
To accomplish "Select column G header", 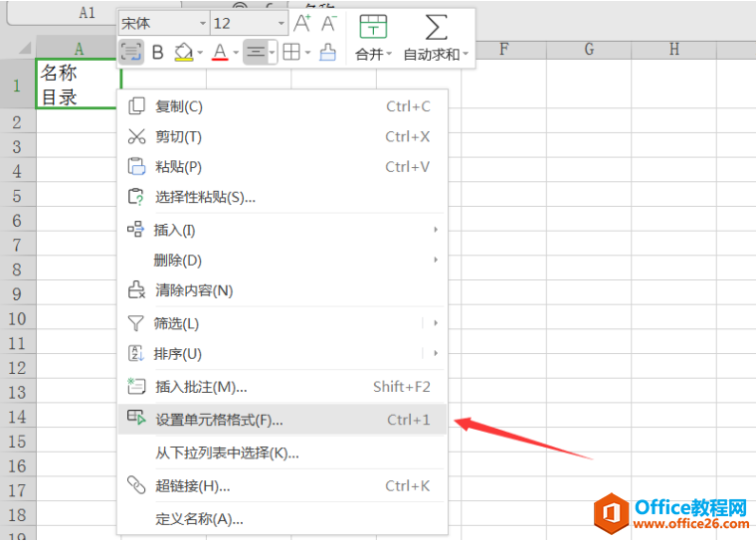I will coord(589,49).
